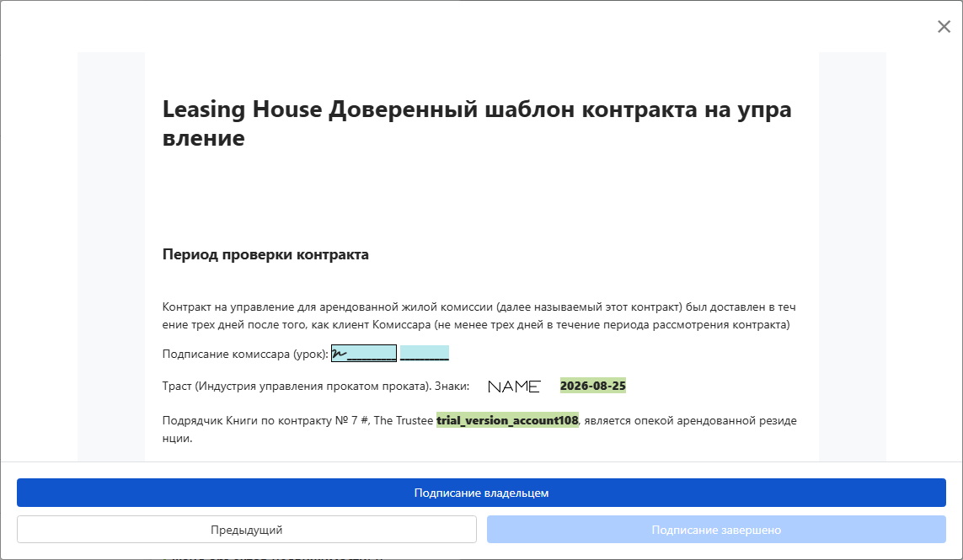Go back with the Предыдущий button
This screenshot has width=963, height=560.
[x=246, y=530]
